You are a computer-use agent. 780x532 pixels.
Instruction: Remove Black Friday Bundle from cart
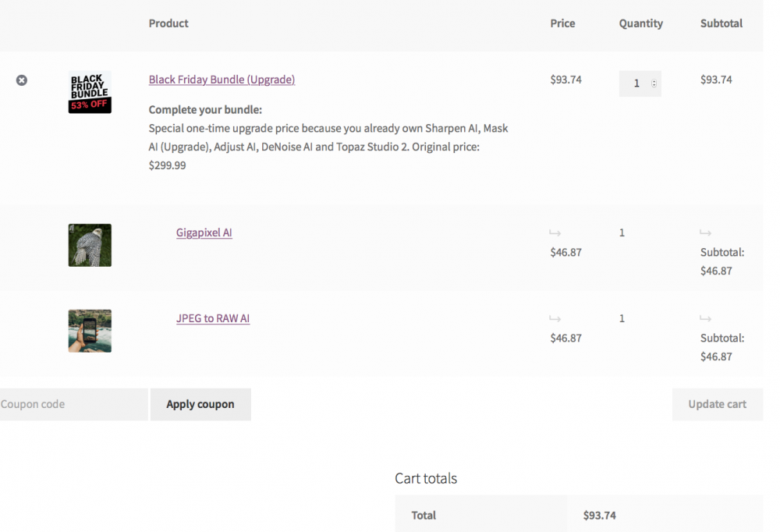[21, 80]
